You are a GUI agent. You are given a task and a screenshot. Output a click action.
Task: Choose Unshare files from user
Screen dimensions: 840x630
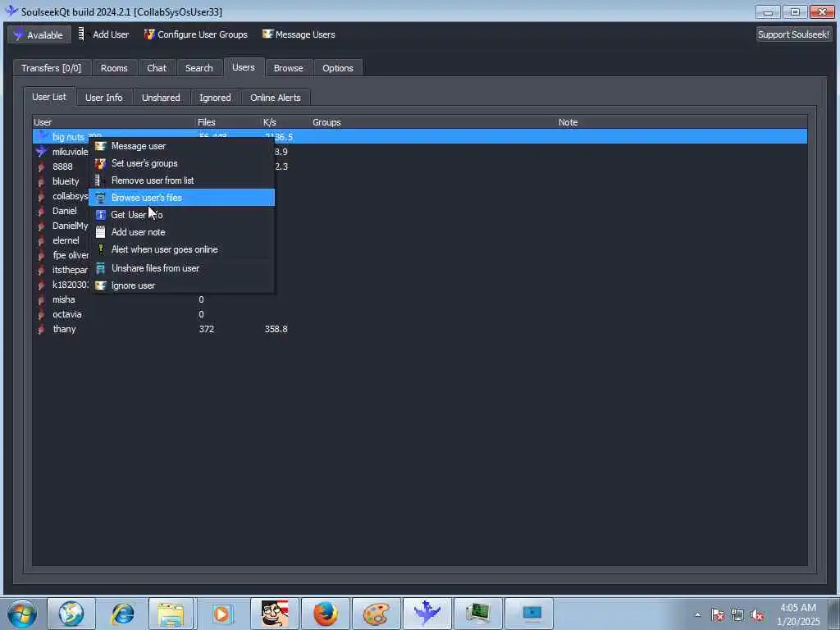click(181, 268)
